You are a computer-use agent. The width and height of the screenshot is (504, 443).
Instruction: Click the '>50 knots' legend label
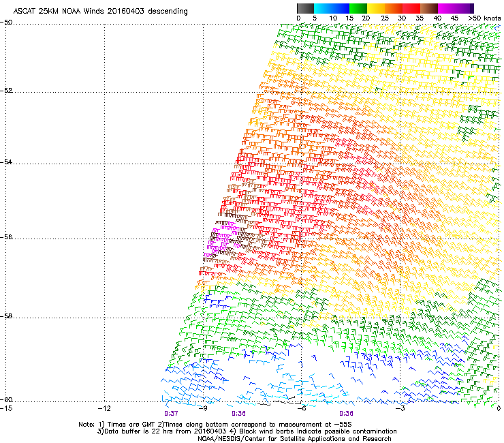484,18
